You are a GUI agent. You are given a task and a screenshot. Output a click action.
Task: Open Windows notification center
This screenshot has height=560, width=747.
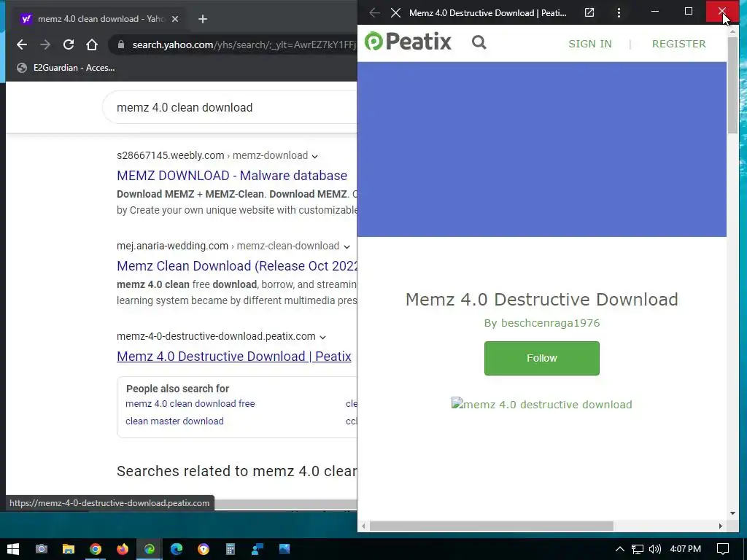pyautogui.click(x=723, y=549)
